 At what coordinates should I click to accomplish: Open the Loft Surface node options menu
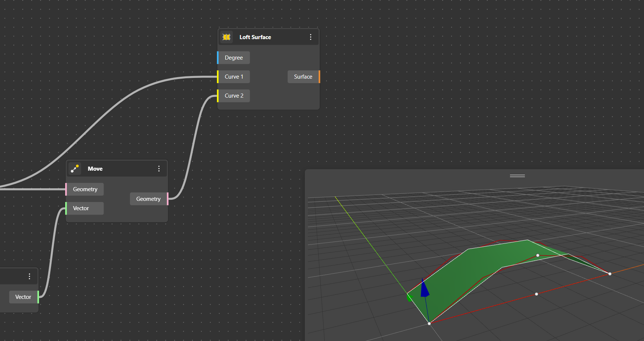tap(310, 37)
